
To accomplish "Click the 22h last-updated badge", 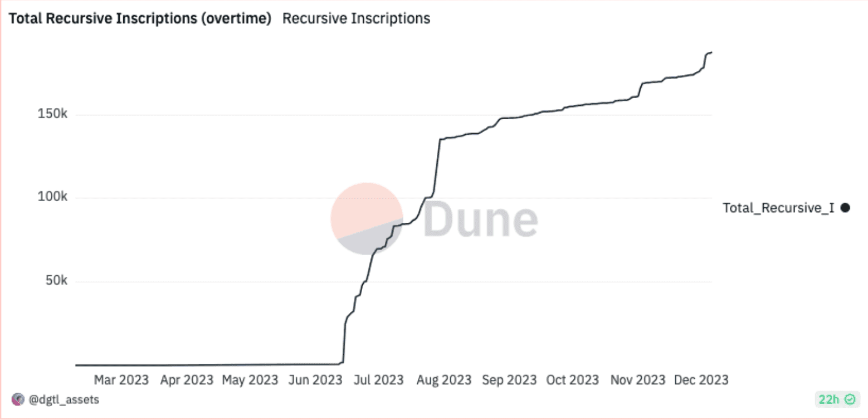I will pyautogui.click(x=836, y=399).
